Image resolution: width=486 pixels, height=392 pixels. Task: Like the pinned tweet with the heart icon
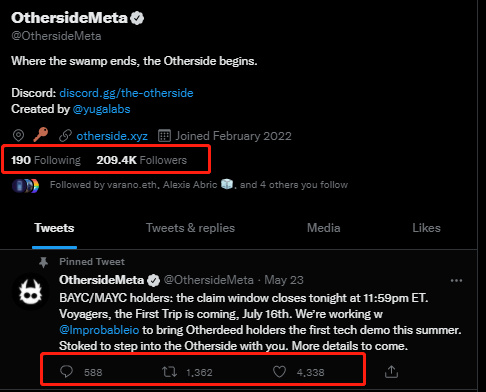click(x=279, y=372)
